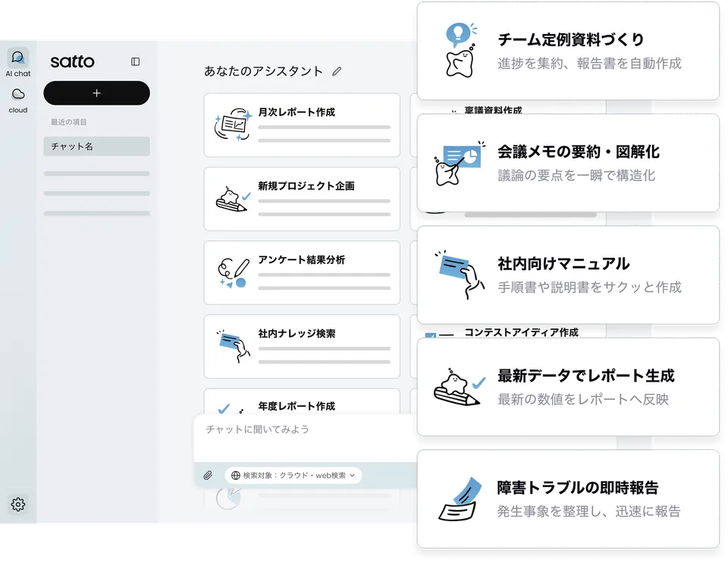
Task: Start a new chat with the plus button
Action: coord(96,93)
